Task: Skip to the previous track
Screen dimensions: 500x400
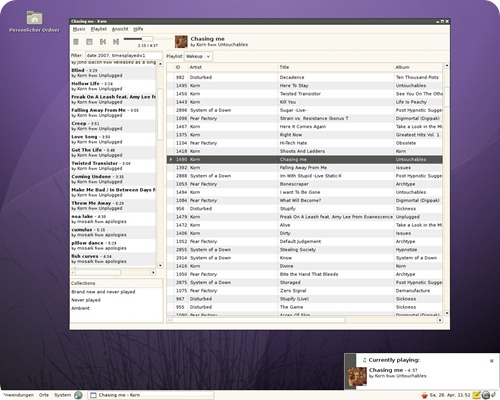Action: tap(103, 42)
